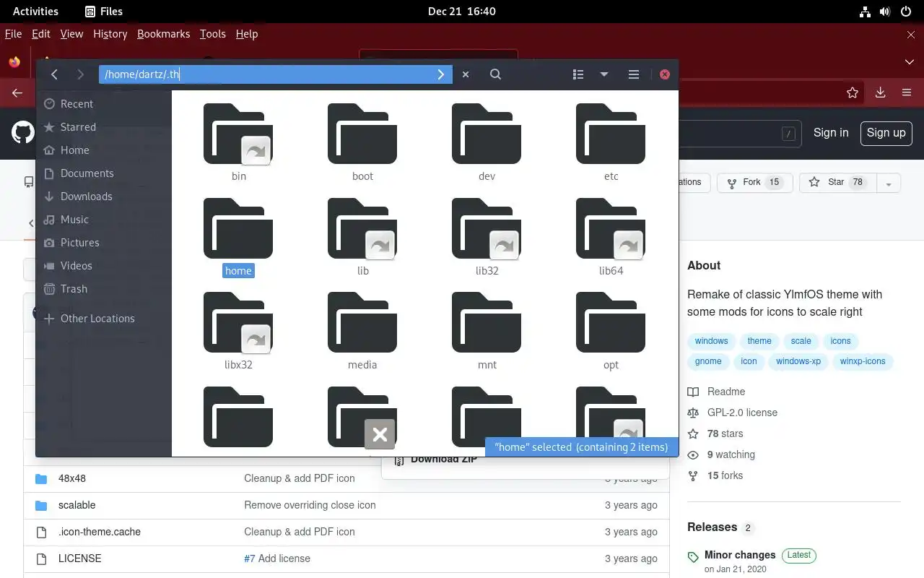The width and height of the screenshot is (924, 578).
Task: Click Activities in top bar
Action: point(35,11)
